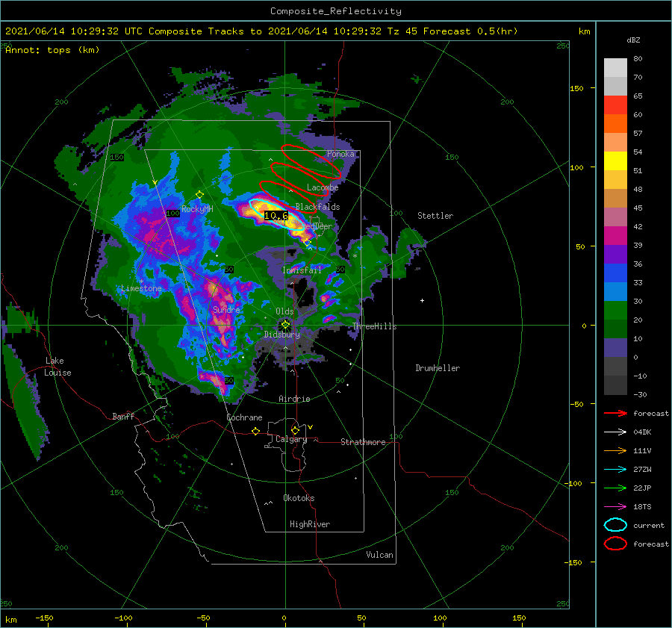Click the red forecast ellipse beside Ponoka

point(311,161)
